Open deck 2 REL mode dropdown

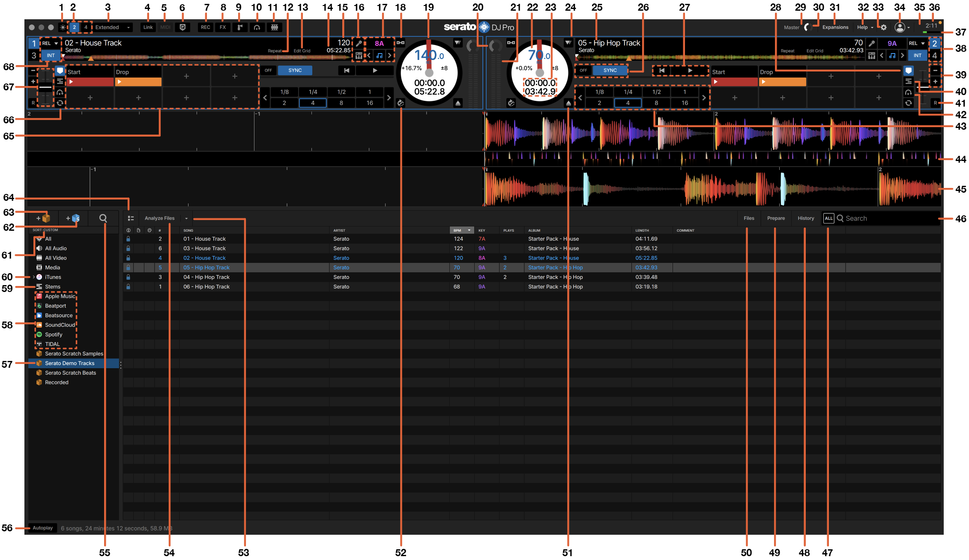click(917, 43)
